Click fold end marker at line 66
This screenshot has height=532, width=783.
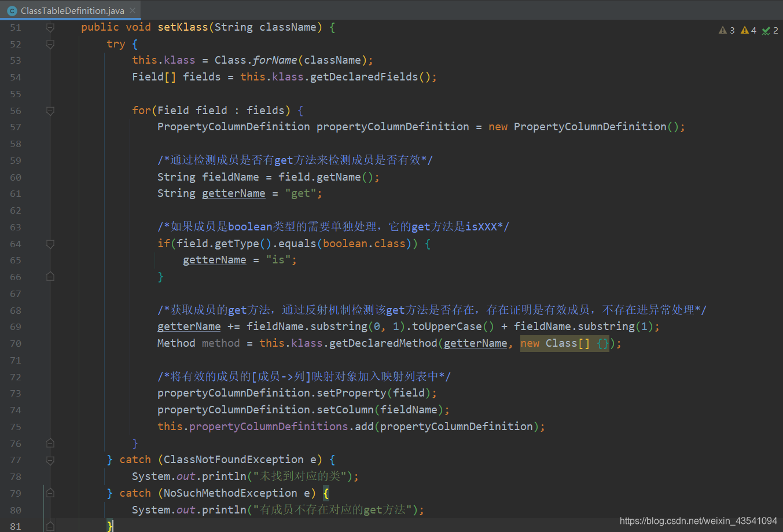coord(50,277)
